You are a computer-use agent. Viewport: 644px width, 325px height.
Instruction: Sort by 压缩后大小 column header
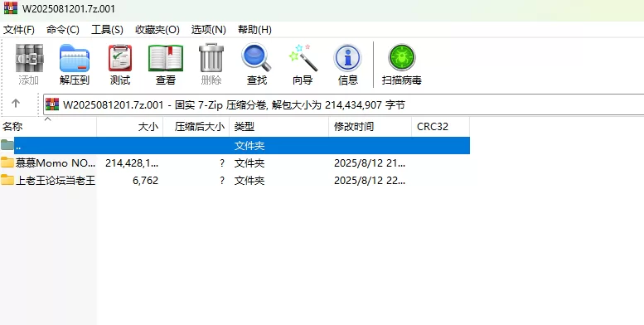(x=196, y=127)
